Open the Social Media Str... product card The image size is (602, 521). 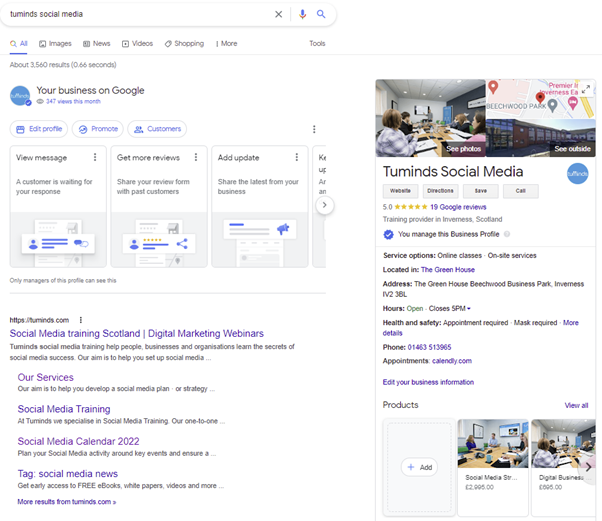click(493, 467)
